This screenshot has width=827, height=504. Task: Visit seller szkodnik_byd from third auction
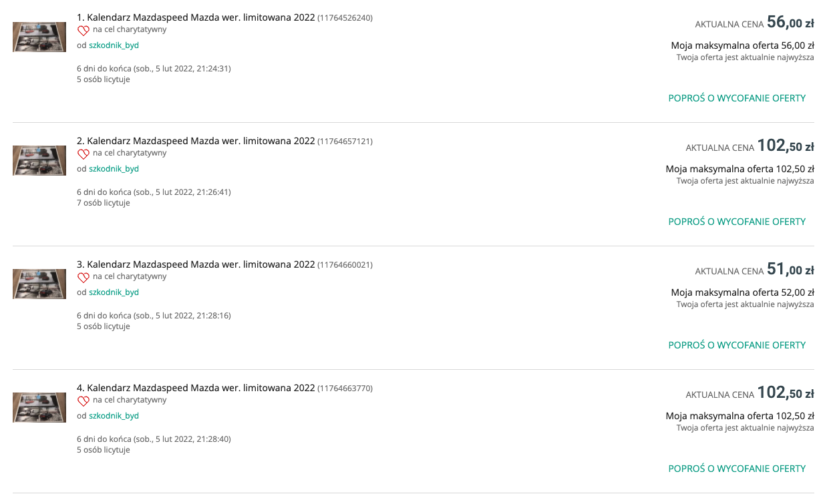114,292
